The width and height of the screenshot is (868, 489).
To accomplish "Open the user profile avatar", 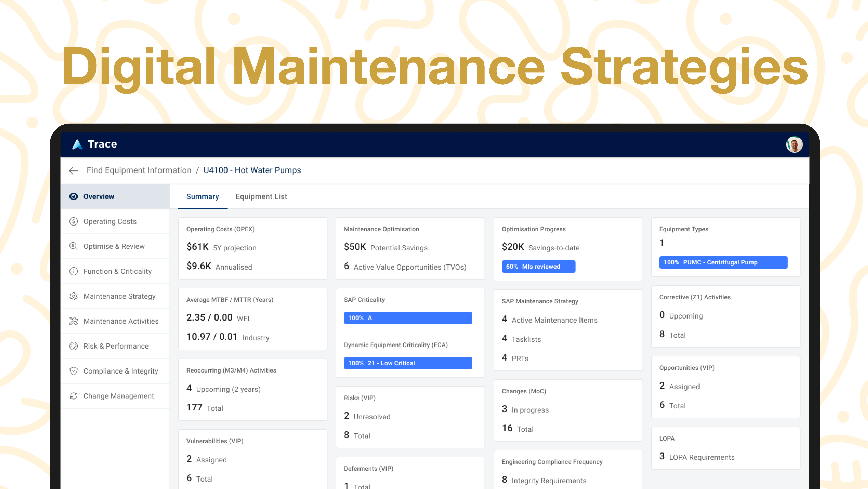I will pos(794,144).
